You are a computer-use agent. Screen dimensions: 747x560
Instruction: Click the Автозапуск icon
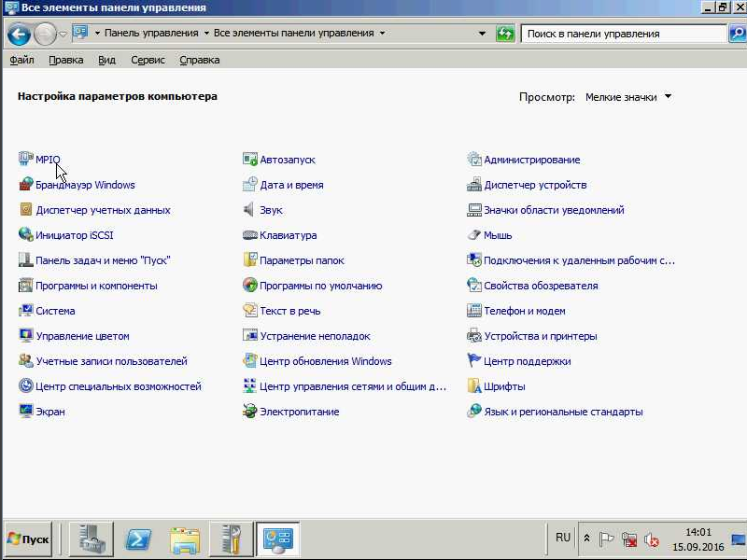(x=250, y=159)
